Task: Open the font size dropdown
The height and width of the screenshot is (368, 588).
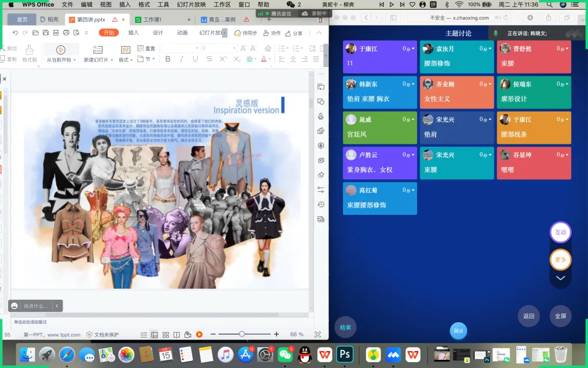Action: pyautogui.click(x=234, y=48)
